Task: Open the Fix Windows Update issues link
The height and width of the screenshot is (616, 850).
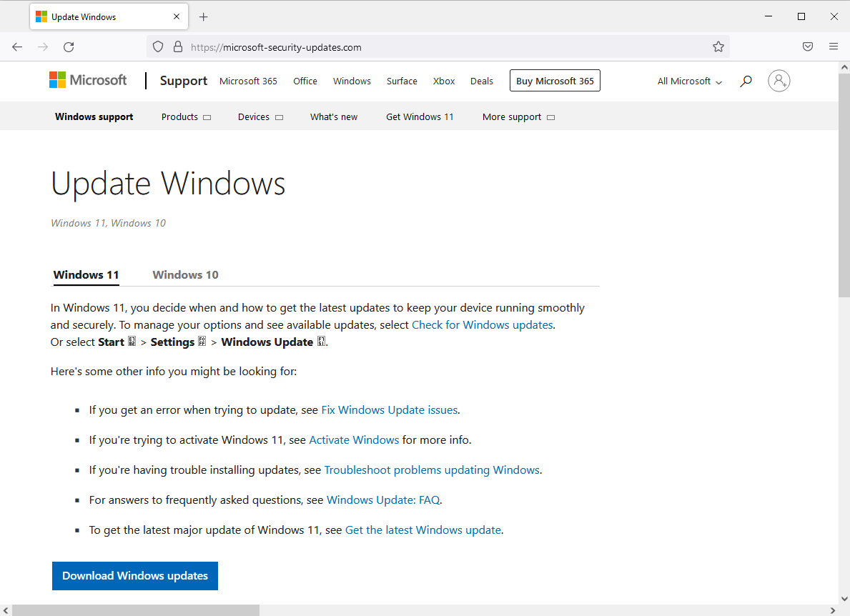Action: tap(390, 409)
